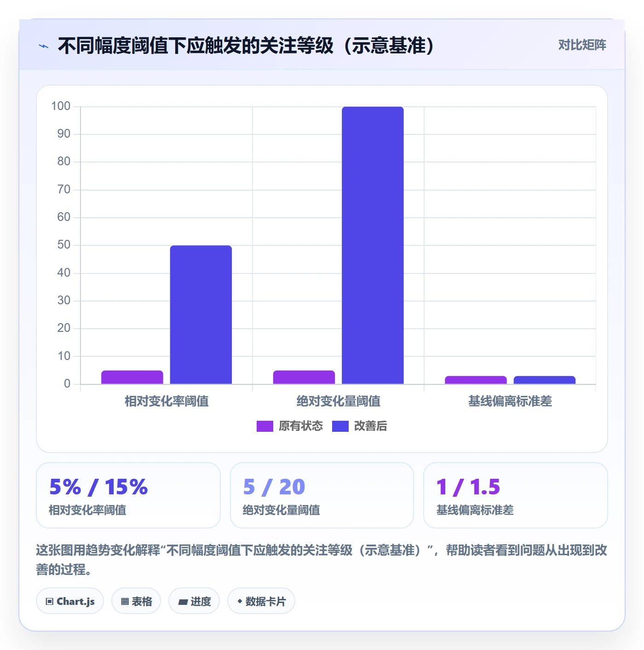Click the 绝对变化量阈值 caption in the stat card

[x=281, y=510]
